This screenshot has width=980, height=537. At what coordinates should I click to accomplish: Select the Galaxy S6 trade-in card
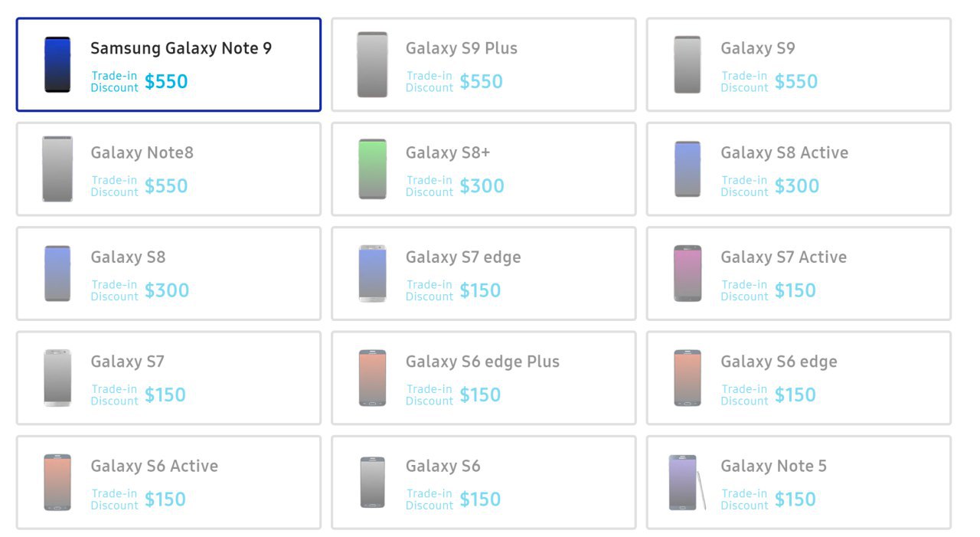(x=483, y=483)
